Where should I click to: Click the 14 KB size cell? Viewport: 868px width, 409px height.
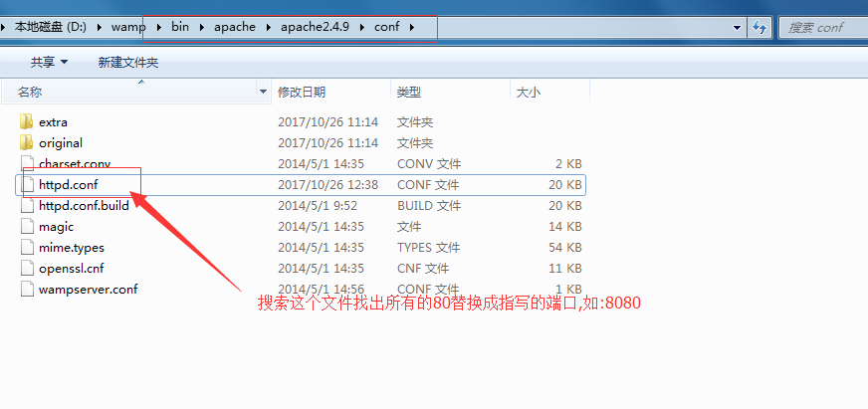tap(565, 227)
